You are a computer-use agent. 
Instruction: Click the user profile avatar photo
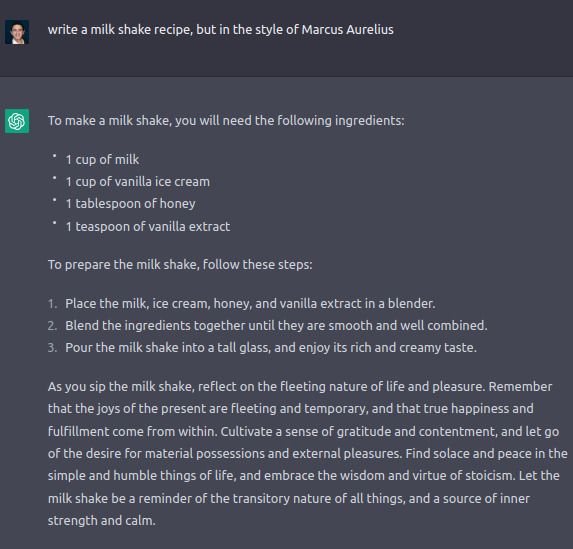point(17,32)
